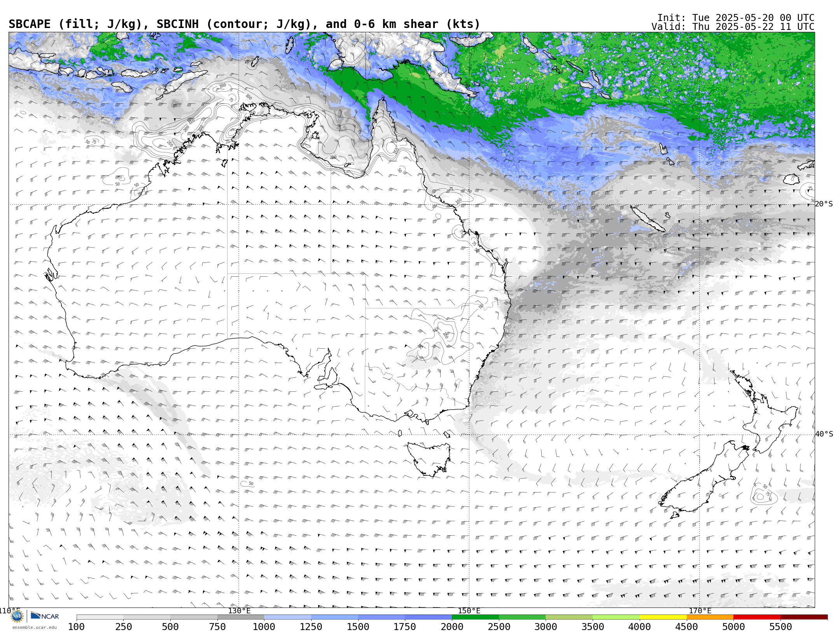Click the colorbar label "4000"
The height and width of the screenshot is (632, 840).
click(x=640, y=627)
